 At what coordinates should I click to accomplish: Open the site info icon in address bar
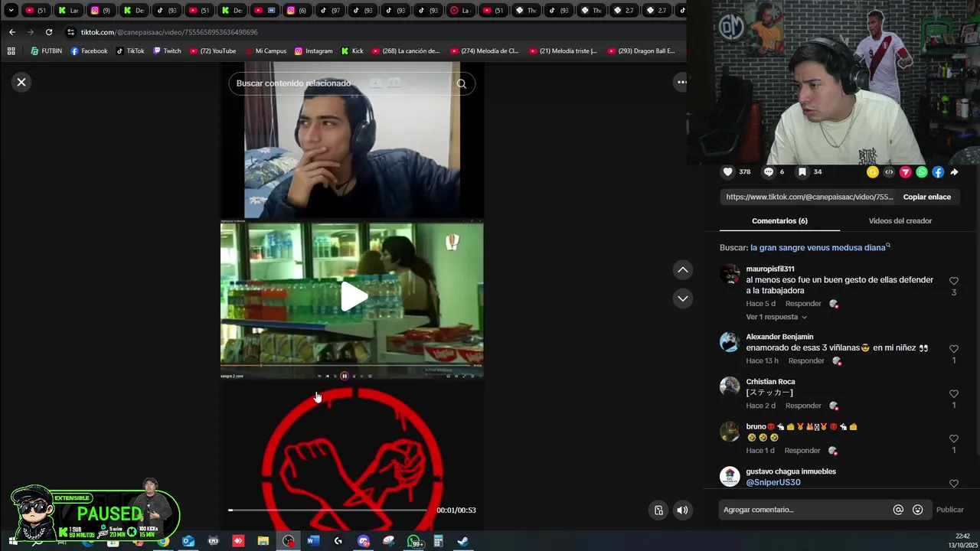pyautogui.click(x=70, y=32)
